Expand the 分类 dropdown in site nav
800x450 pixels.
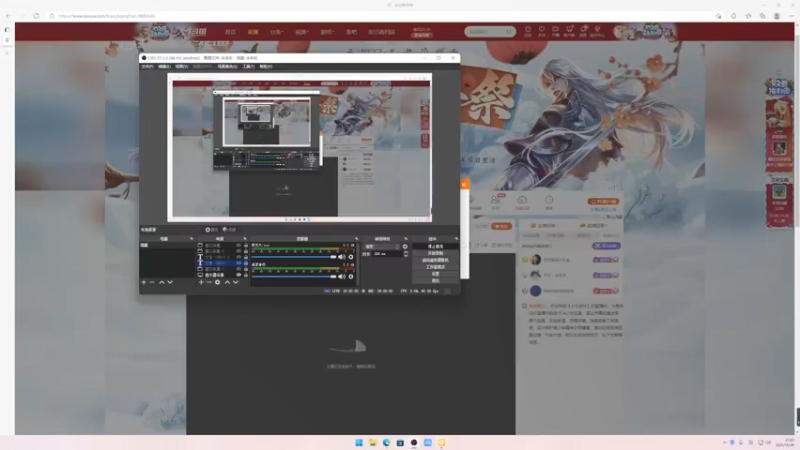tap(276, 32)
